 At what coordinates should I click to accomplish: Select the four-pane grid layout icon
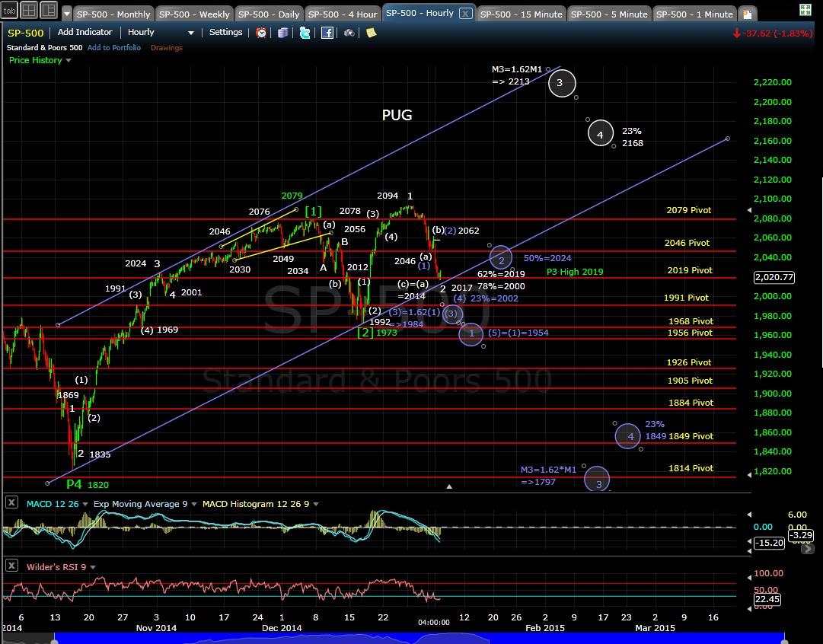click(x=29, y=10)
